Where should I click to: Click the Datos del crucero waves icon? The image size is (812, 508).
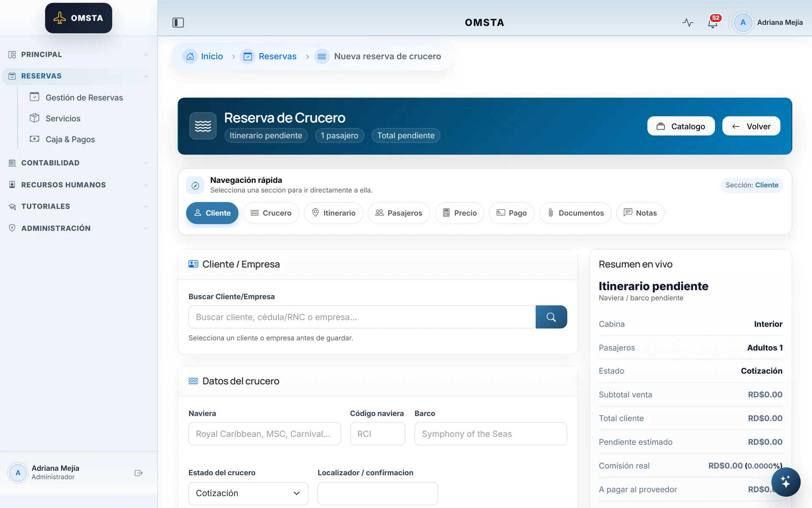coord(193,381)
